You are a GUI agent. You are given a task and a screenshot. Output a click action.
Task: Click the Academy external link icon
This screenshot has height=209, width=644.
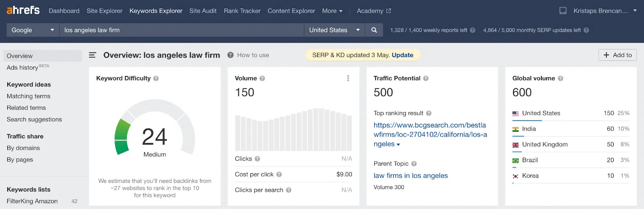pyautogui.click(x=388, y=11)
